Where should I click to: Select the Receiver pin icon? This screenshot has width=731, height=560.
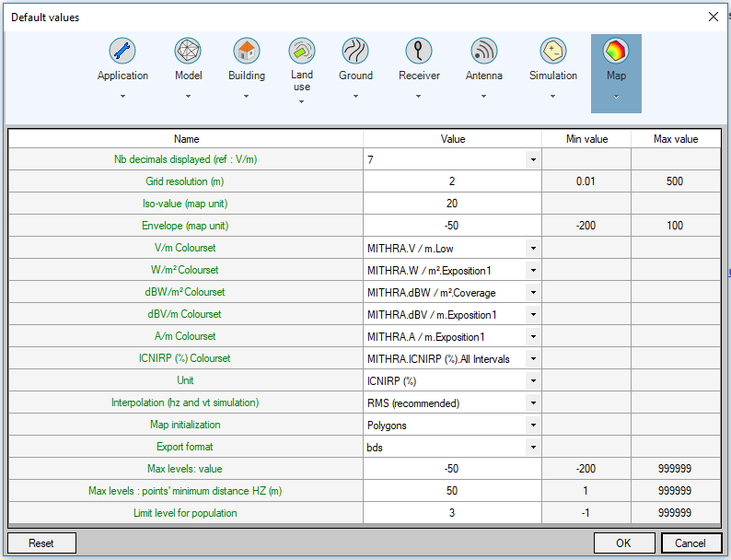(x=419, y=51)
